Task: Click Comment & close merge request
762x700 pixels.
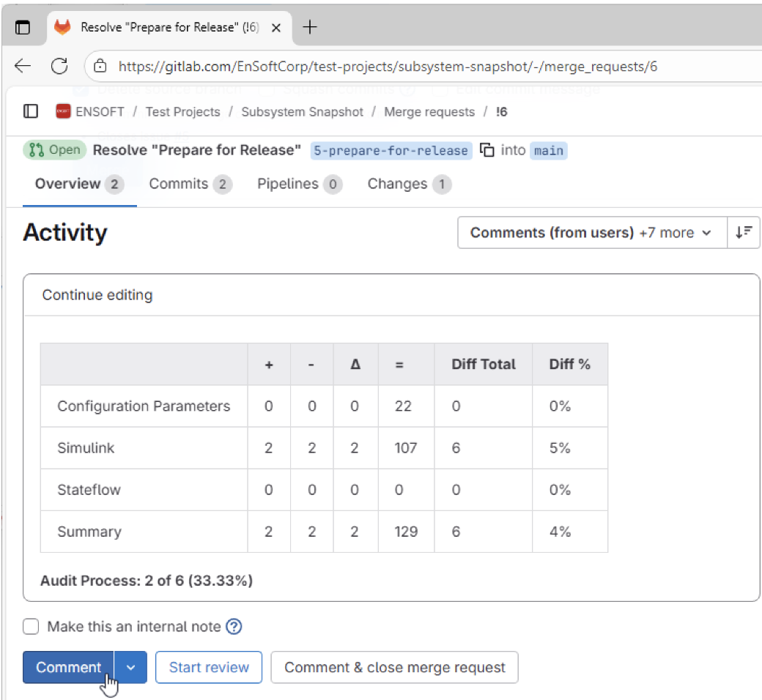Action: [x=395, y=667]
